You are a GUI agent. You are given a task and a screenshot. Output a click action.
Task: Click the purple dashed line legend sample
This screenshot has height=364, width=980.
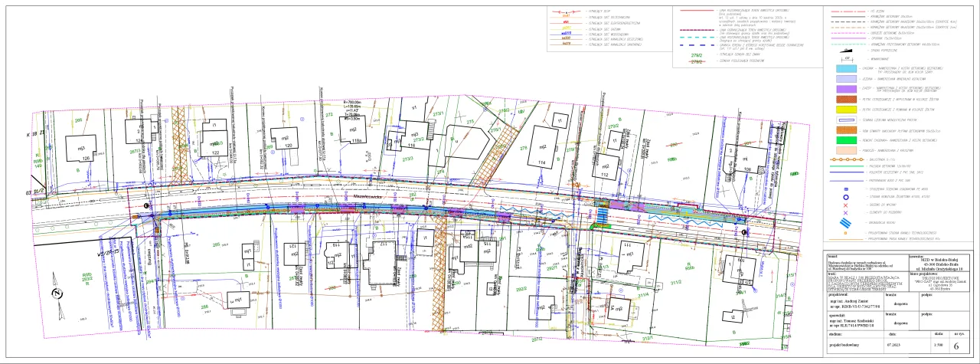click(697, 30)
